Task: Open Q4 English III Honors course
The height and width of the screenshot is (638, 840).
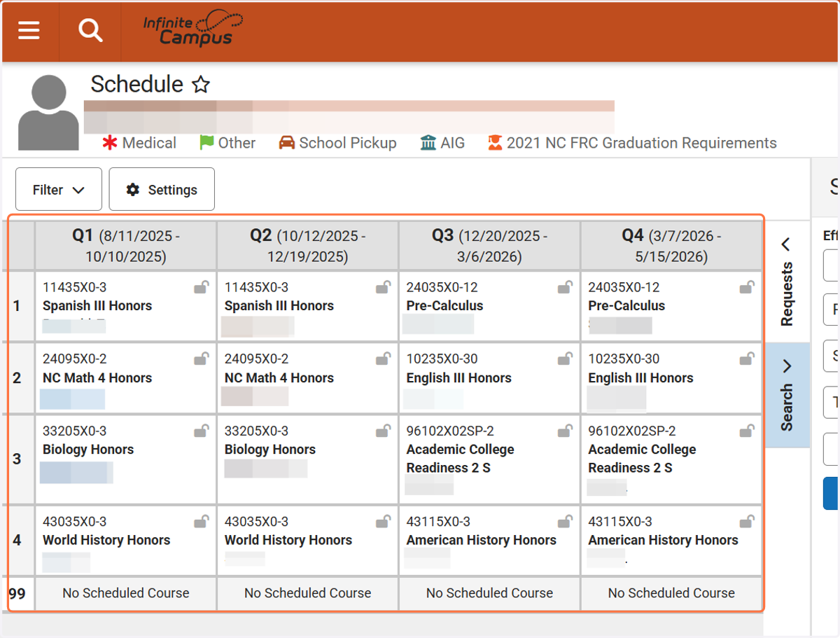Action: (640, 378)
